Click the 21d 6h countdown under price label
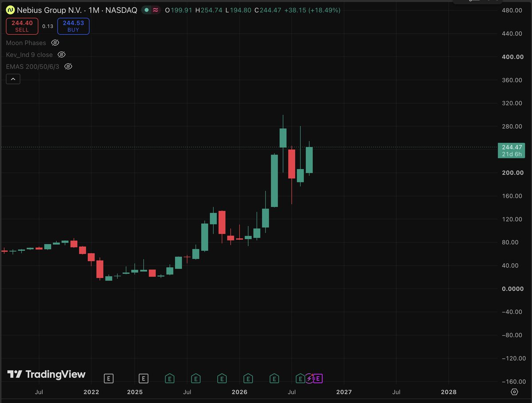The width and height of the screenshot is (532, 403). point(512,154)
